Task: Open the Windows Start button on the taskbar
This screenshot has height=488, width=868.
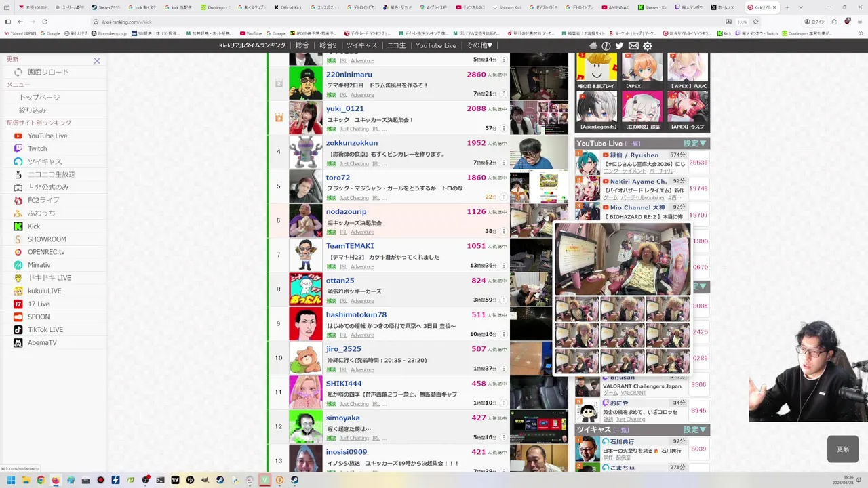Action: 11,480
